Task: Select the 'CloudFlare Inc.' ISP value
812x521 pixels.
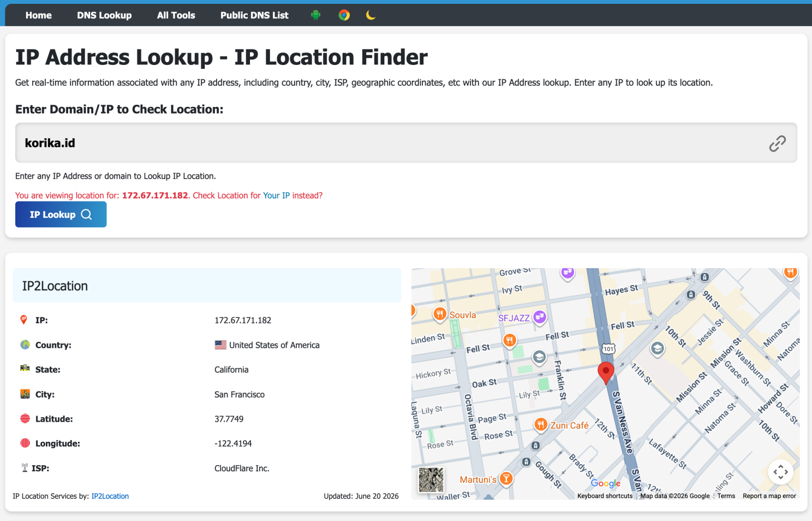Action: coord(242,469)
